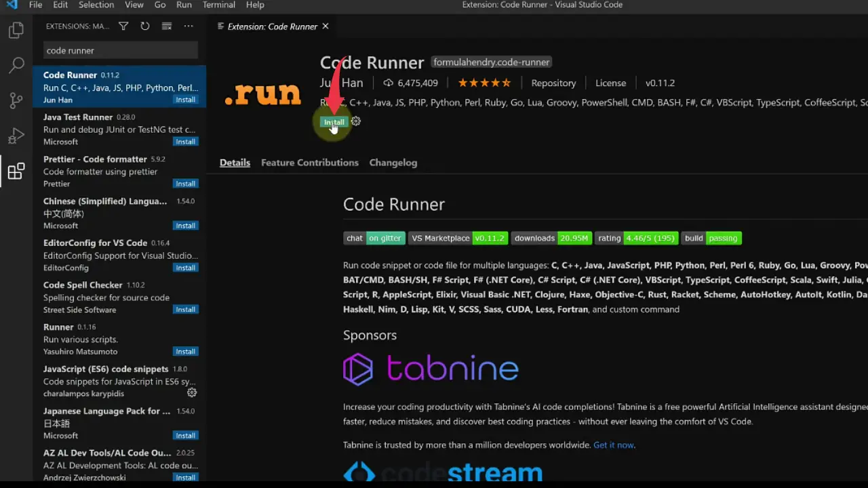Viewport: 868px width, 488px height.
Task: Filter extensions with the funnel icon
Action: (123, 26)
